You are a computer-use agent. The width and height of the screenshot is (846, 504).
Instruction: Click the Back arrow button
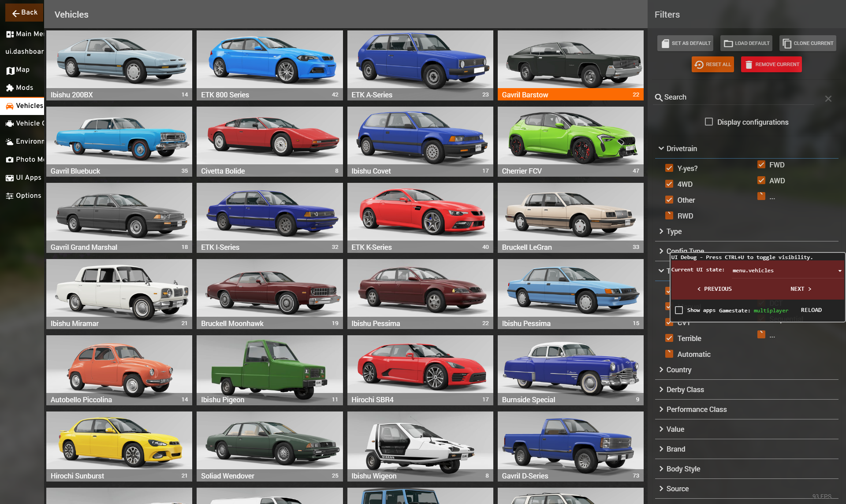[24, 13]
